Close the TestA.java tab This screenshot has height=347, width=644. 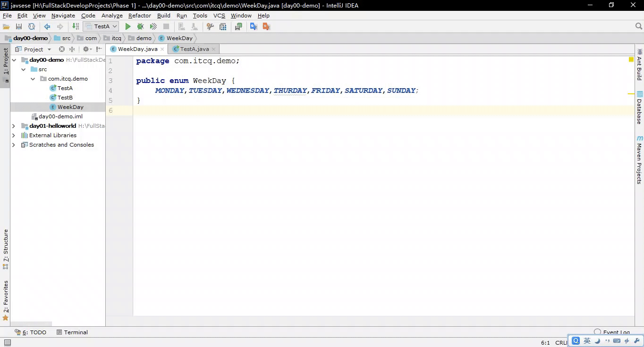[x=213, y=49]
